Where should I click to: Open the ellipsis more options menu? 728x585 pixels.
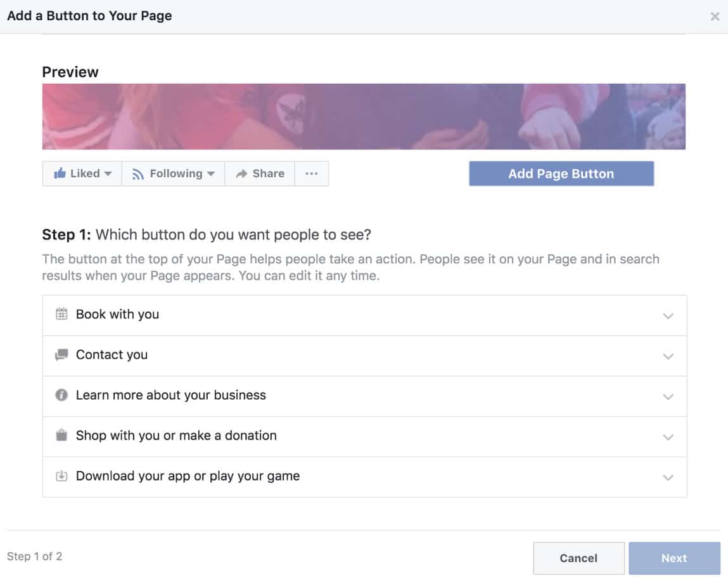click(x=311, y=173)
